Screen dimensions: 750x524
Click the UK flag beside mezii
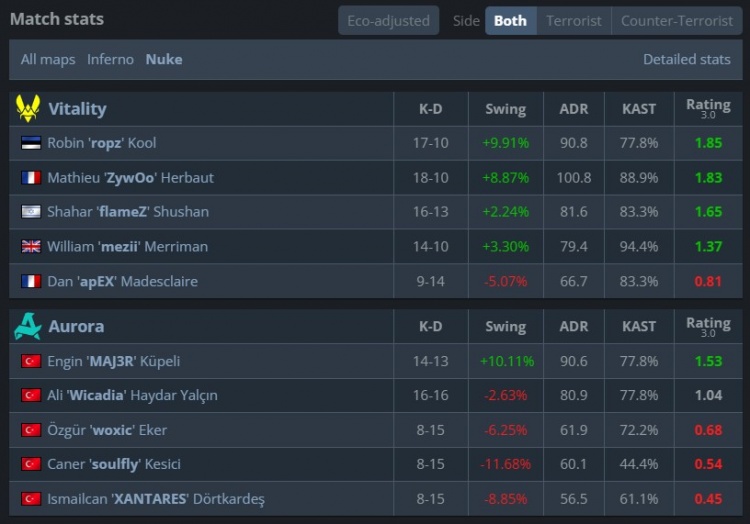pos(30,247)
